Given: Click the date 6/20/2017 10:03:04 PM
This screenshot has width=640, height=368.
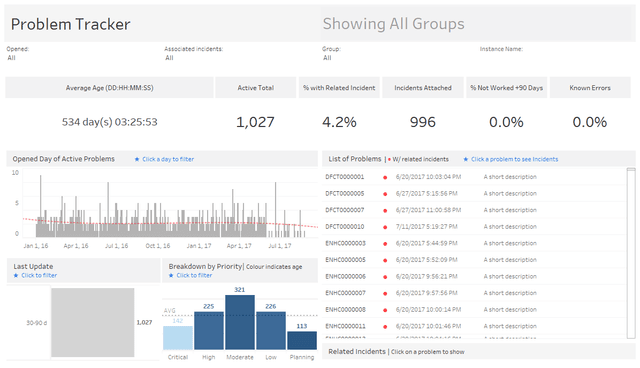Looking at the screenshot, I should (x=428, y=177).
